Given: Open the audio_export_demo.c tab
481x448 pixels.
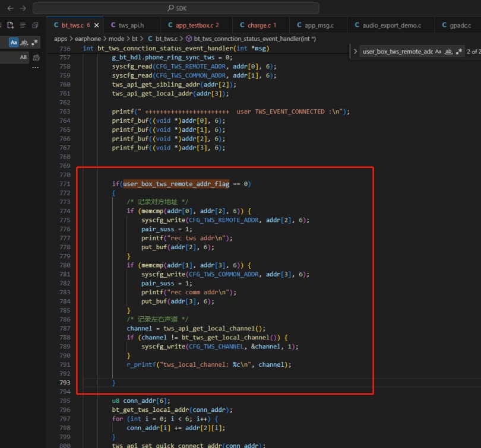Looking at the screenshot, I should point(391,25).
